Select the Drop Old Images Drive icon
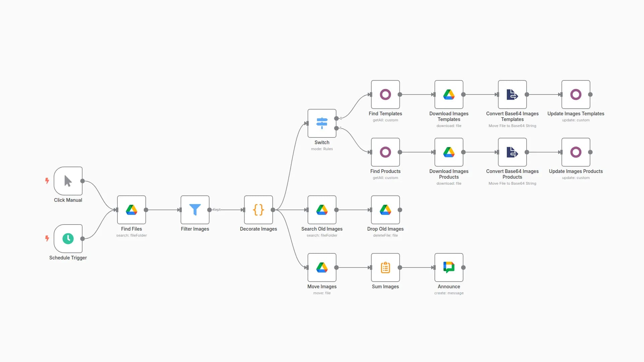Screen dimensions: 644x362 click(385, 210)
